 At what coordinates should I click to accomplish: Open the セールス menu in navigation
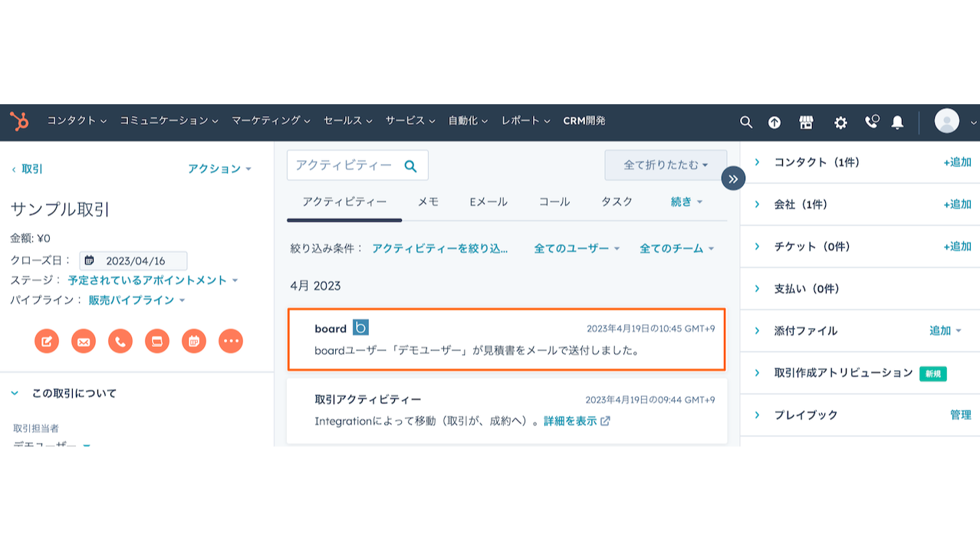point(347,121)
